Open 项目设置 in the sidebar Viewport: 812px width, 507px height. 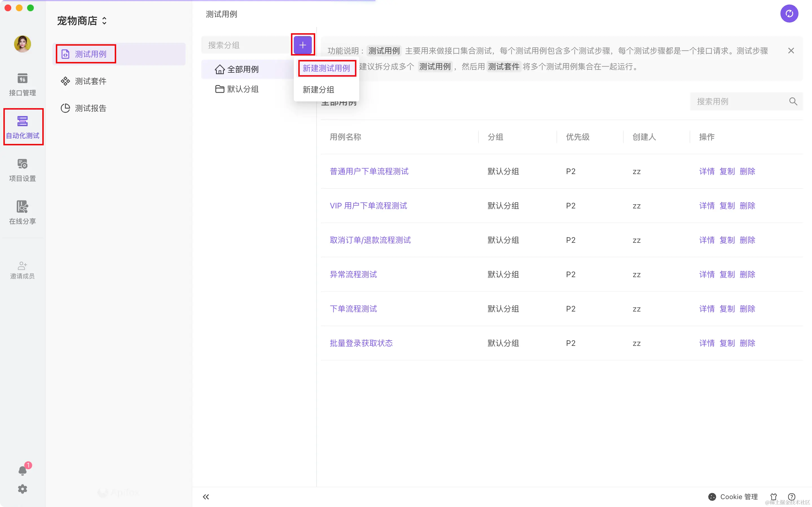click(x=22, y=170)
